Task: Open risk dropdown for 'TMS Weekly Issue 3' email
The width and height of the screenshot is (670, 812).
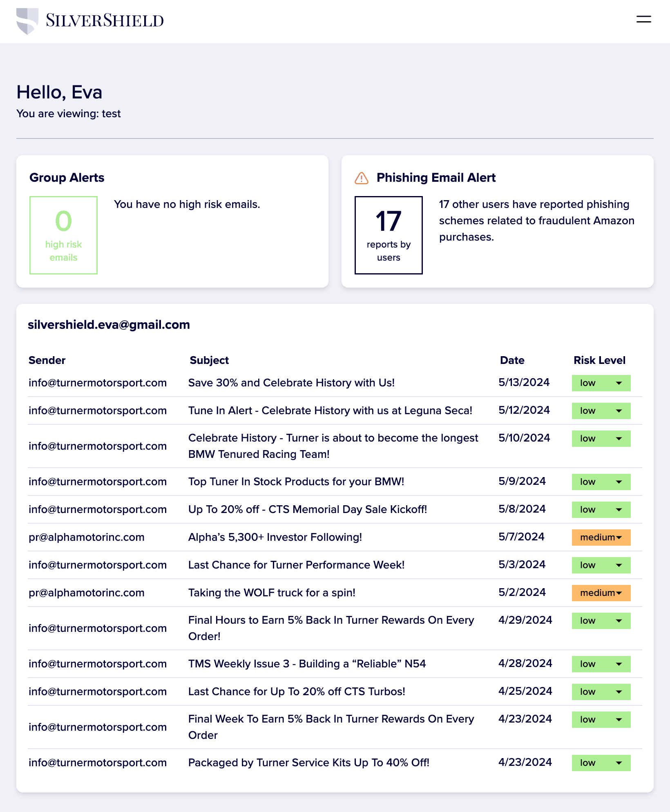Action: pos(601,664)
